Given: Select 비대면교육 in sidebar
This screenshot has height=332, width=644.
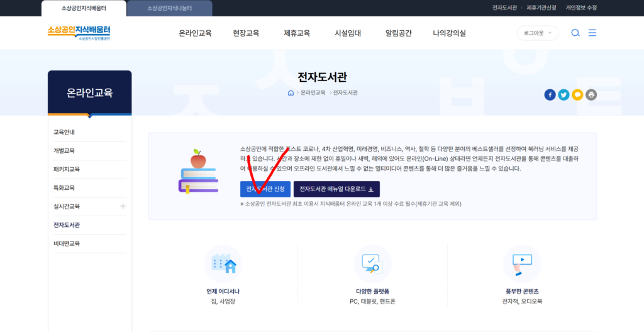Looking at the screenshot, I should tap(67, 244).
